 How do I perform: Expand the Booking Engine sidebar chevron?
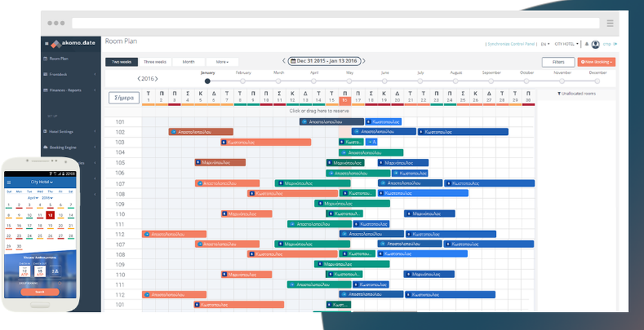click(95, 147)
